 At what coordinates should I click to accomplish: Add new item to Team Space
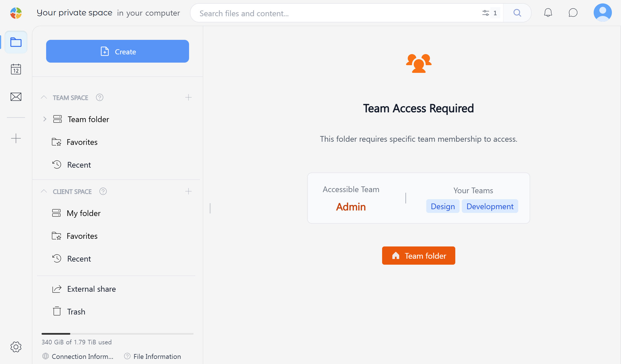[x=188, y=98]
